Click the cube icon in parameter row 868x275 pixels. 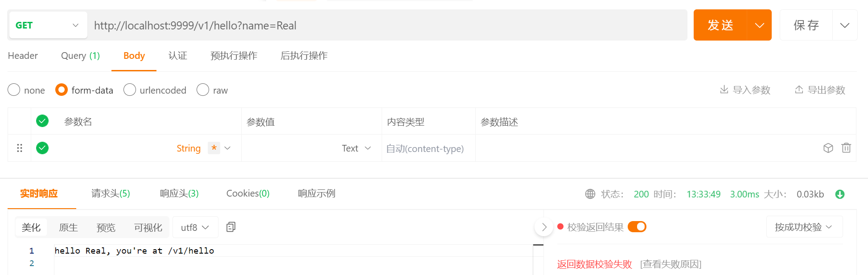(828, 148)
